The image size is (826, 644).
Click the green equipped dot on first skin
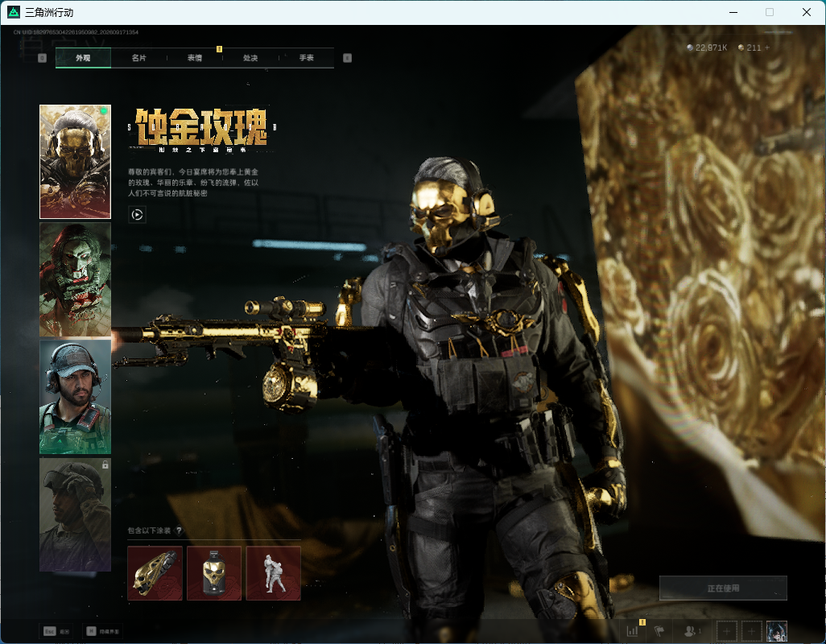tap(104, 111)
